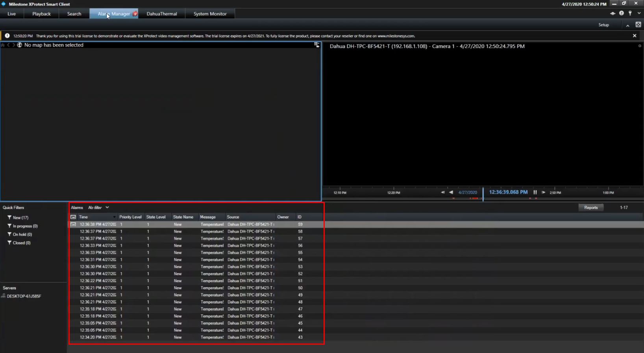Click the map globe icon

point(19,45)
